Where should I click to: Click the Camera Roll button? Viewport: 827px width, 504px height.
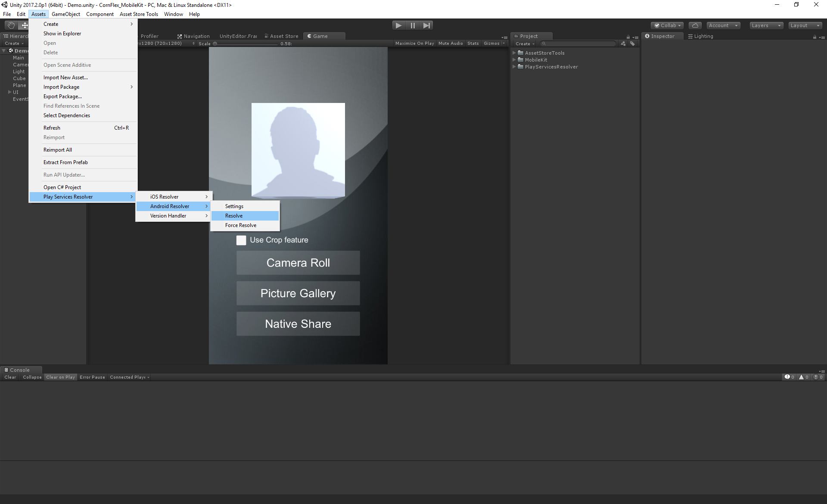click(x=298, y=263)
